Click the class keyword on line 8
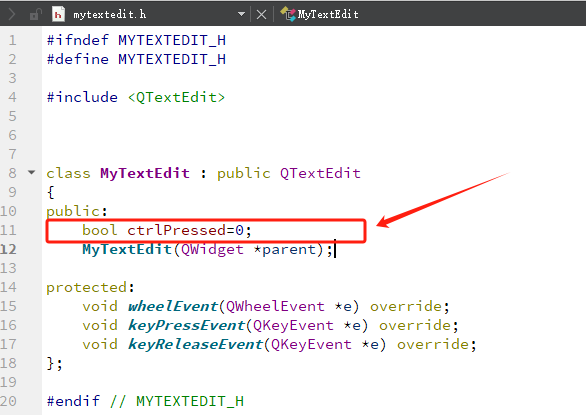Viewport: 586px width, 415px height. pyautogui.click(x=68, y=173)
